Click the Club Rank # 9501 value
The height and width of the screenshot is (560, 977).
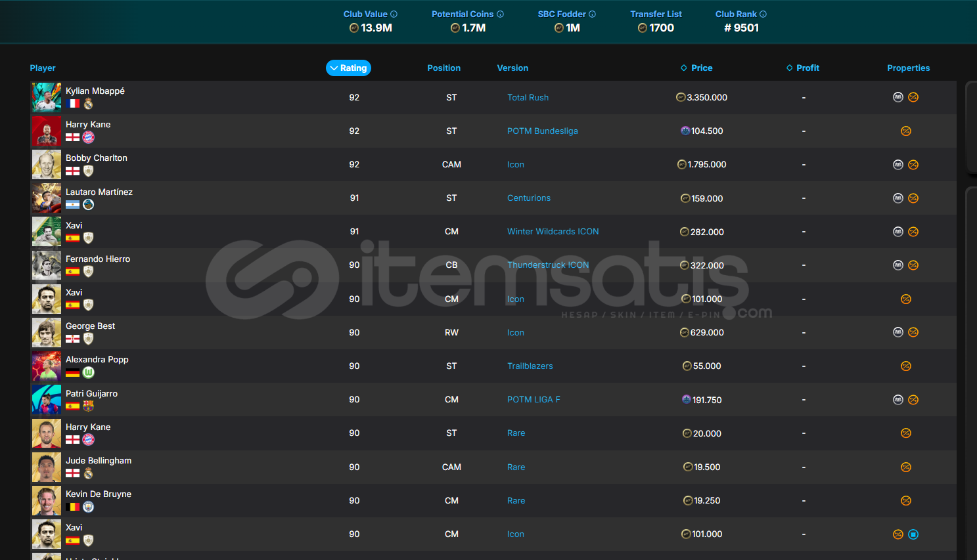coord(741,28)
